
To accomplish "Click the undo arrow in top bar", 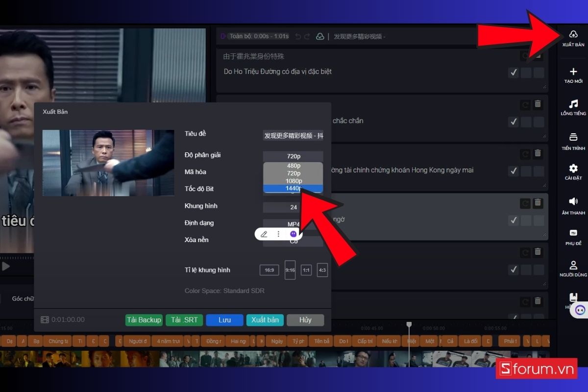I will (x=298, y=36).
